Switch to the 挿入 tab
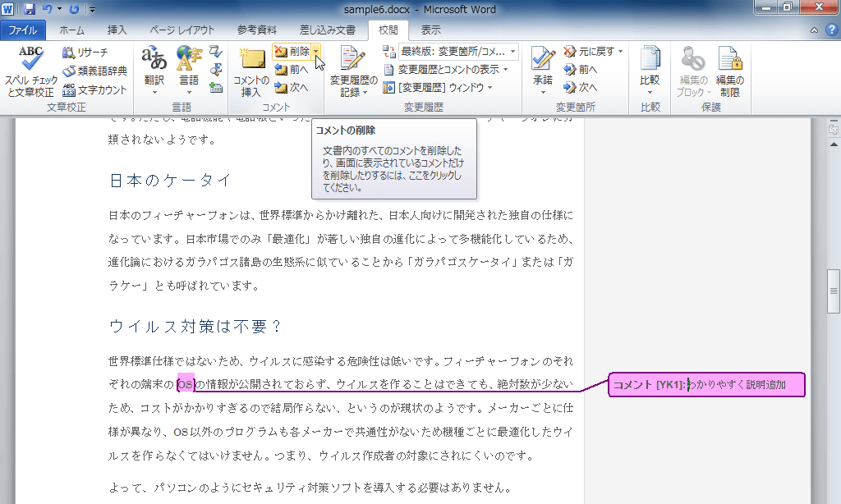This screenshot has width=841, height=504. [117, 30]
